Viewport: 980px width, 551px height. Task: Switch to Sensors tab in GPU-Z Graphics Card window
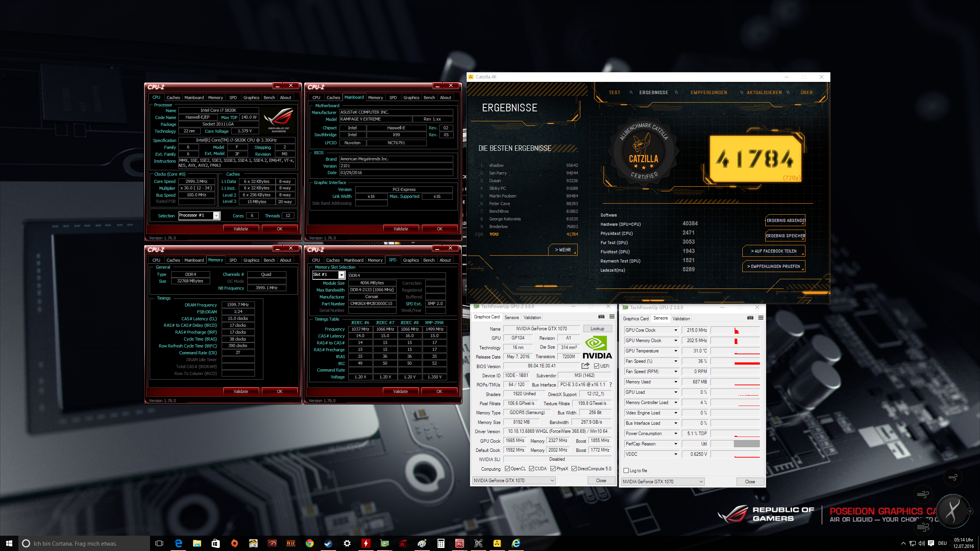point(511,318)
